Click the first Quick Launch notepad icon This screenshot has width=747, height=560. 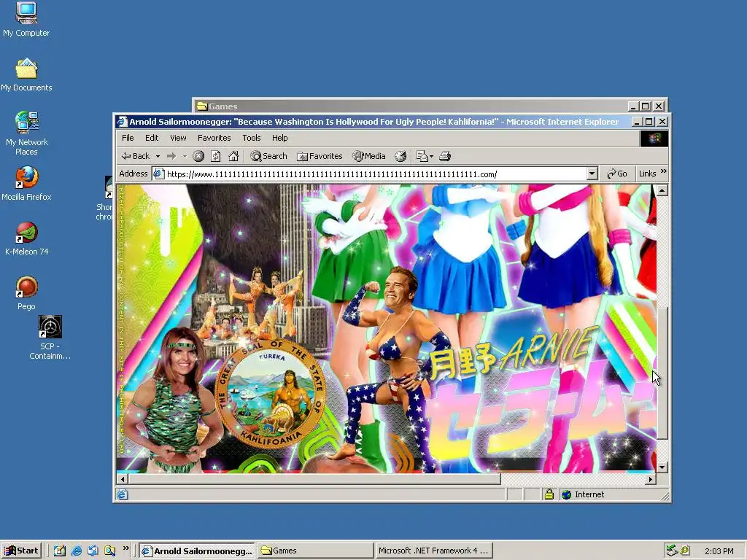(60, 551)
